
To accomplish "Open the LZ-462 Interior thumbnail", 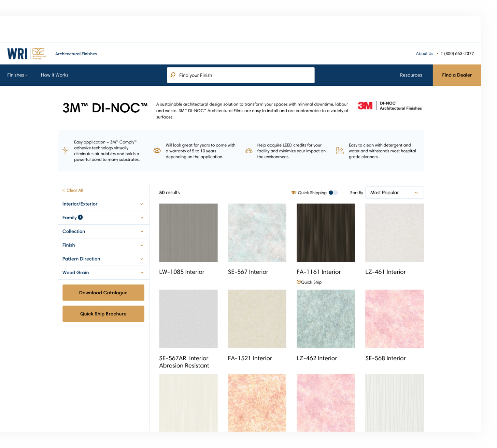I will click(326, 319).
